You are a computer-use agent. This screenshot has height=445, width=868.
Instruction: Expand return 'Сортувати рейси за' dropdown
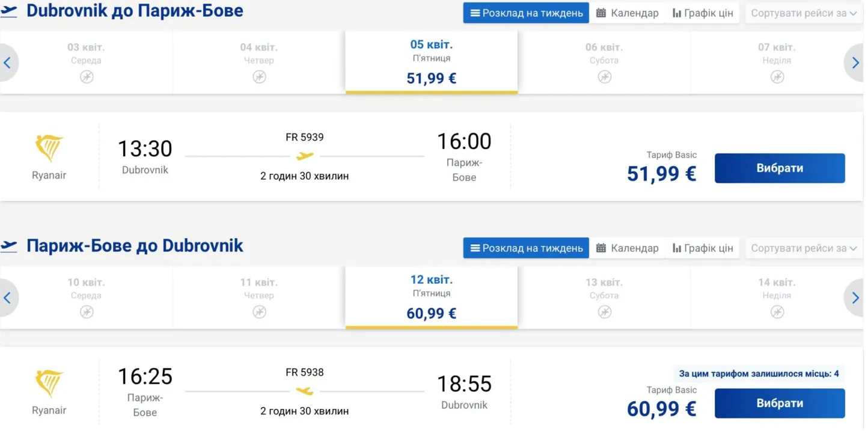804,248
